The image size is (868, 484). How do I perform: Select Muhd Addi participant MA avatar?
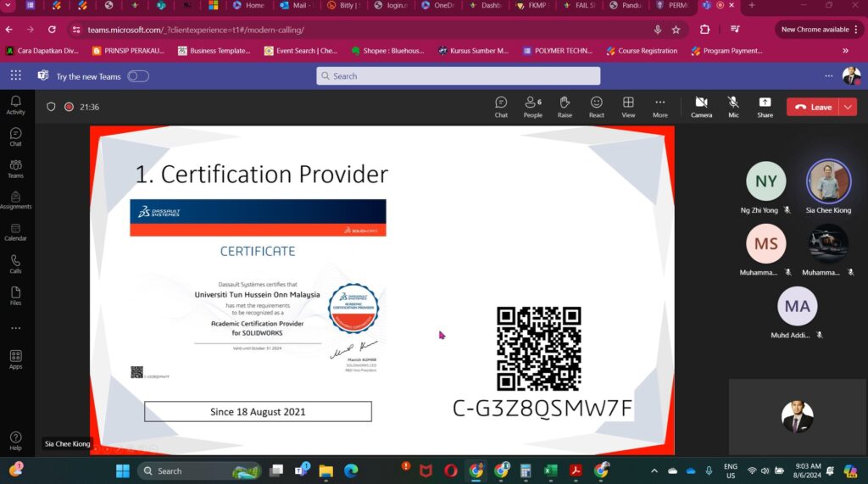pos(797,306)
